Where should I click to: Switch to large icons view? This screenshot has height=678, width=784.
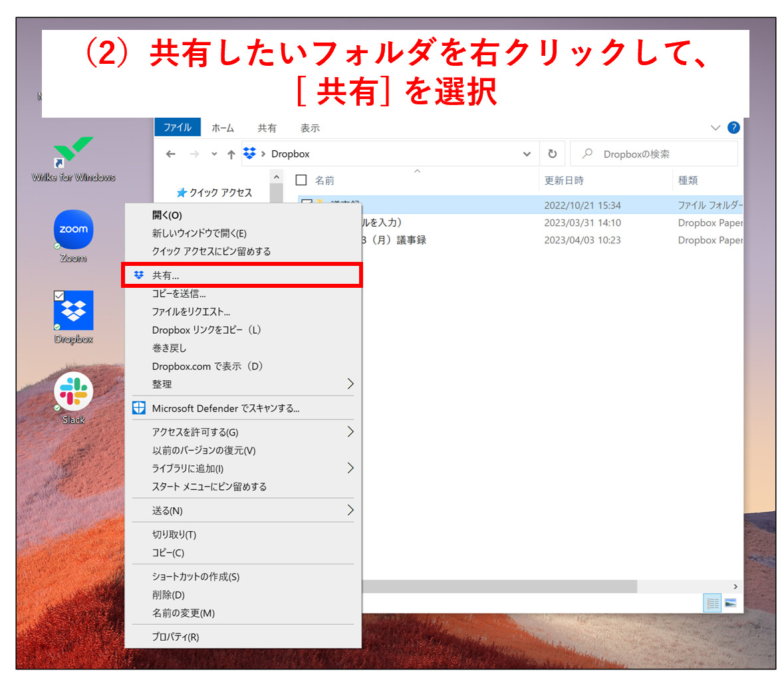(x=731, y=602)
